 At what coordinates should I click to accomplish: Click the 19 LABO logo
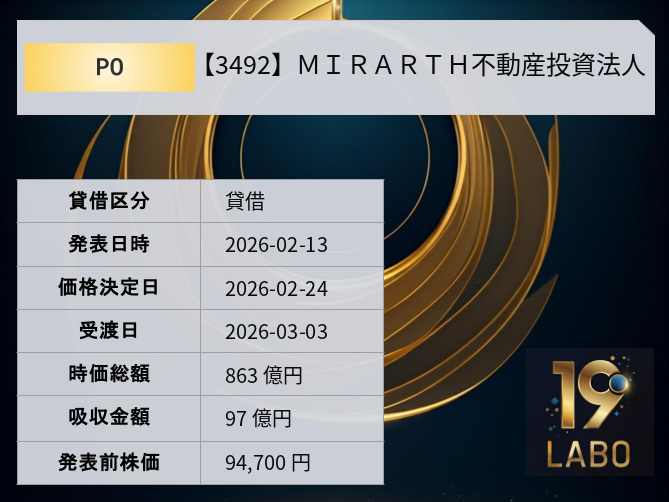tap(590, 412)
